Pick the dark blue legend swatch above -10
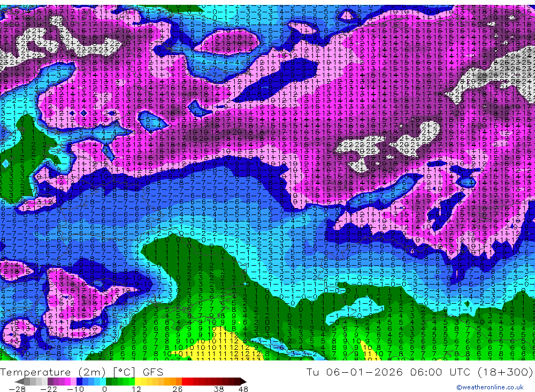Screen dimensions: 535x392 click(79, 381)
